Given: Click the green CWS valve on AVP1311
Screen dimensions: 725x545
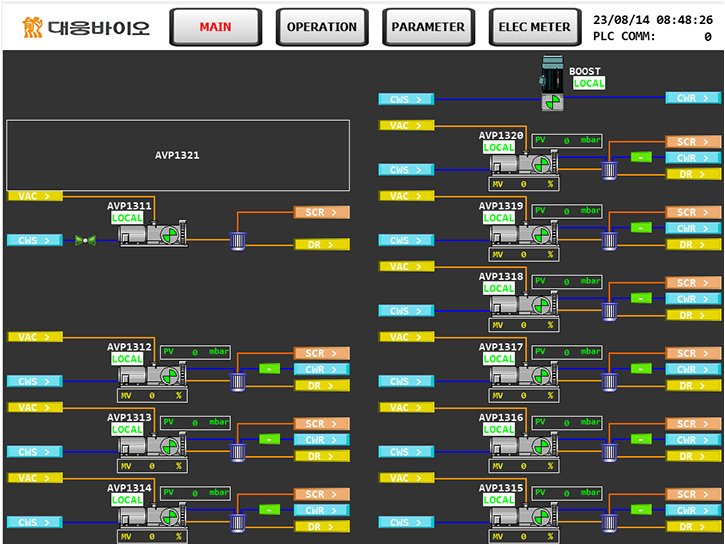Looking at the screenshot, I should pyautogui.click(x=85, y=240).
